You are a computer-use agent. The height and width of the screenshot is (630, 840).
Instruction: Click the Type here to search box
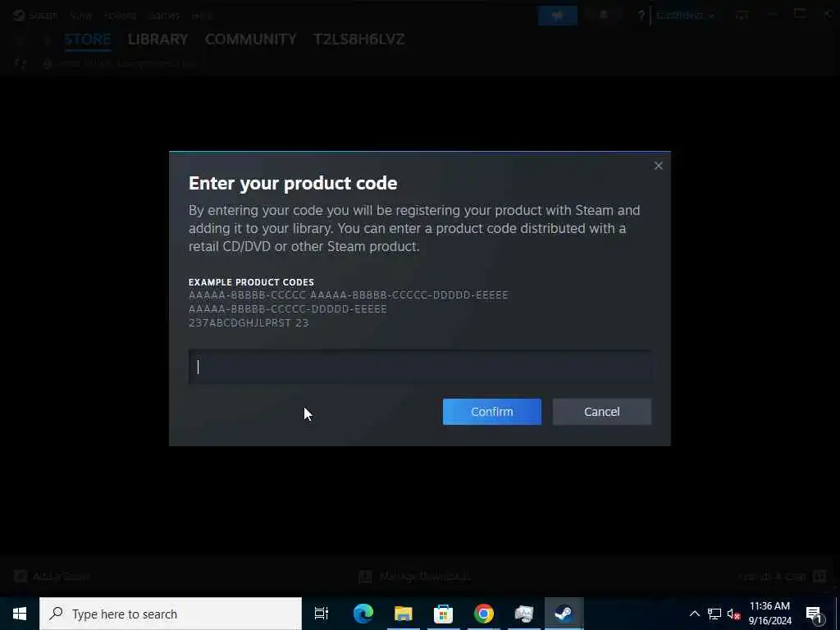[171, 614]
